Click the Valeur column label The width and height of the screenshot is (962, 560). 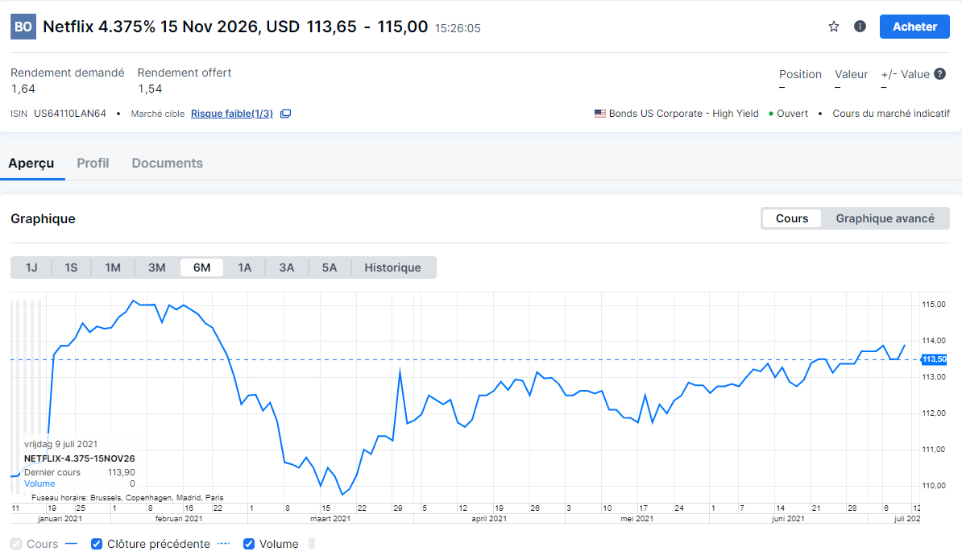[851, 74]
